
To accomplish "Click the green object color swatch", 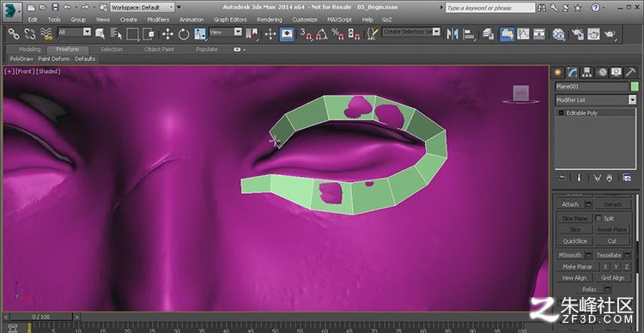I will (635, 86).
